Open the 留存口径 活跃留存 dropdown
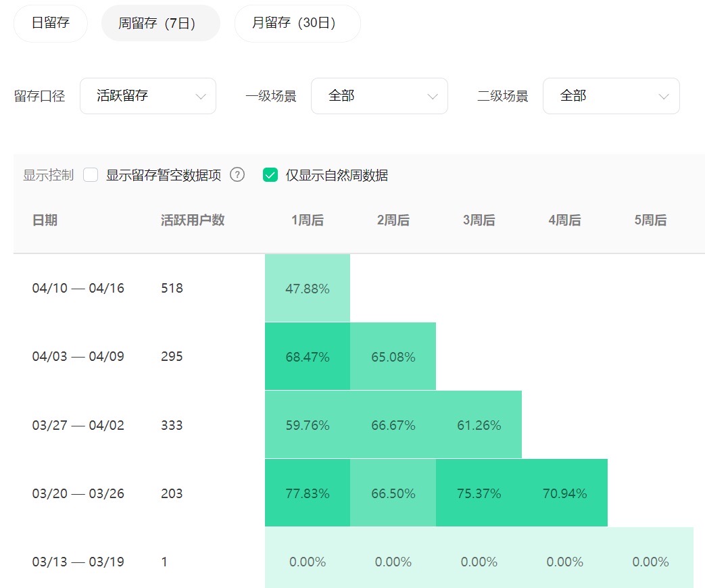The image size is (705, 588). (x=148, y=96)
